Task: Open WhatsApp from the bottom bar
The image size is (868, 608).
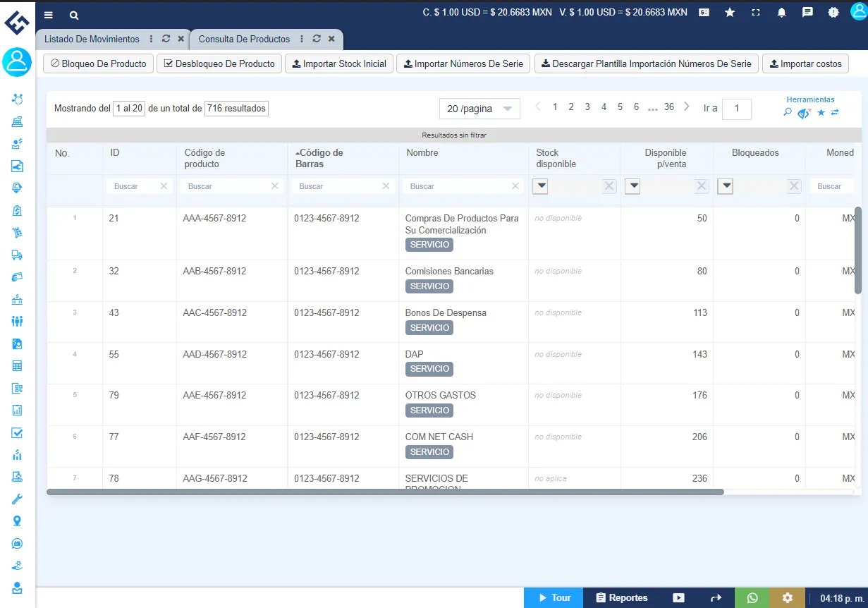Action: [751, 597]
